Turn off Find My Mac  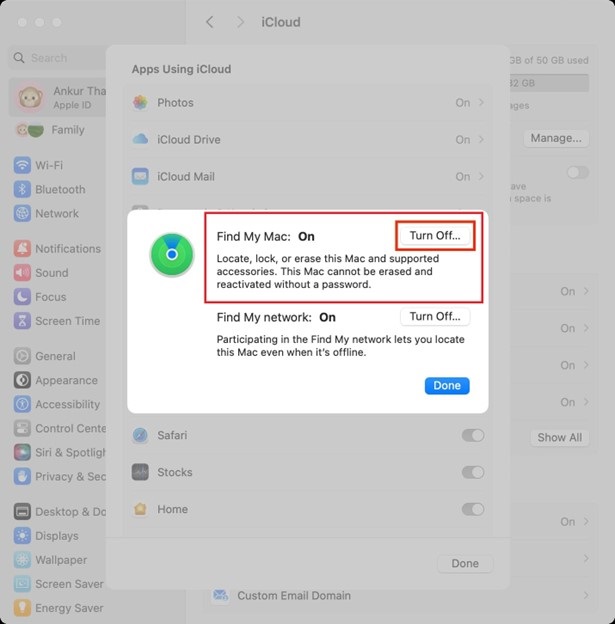435,236
